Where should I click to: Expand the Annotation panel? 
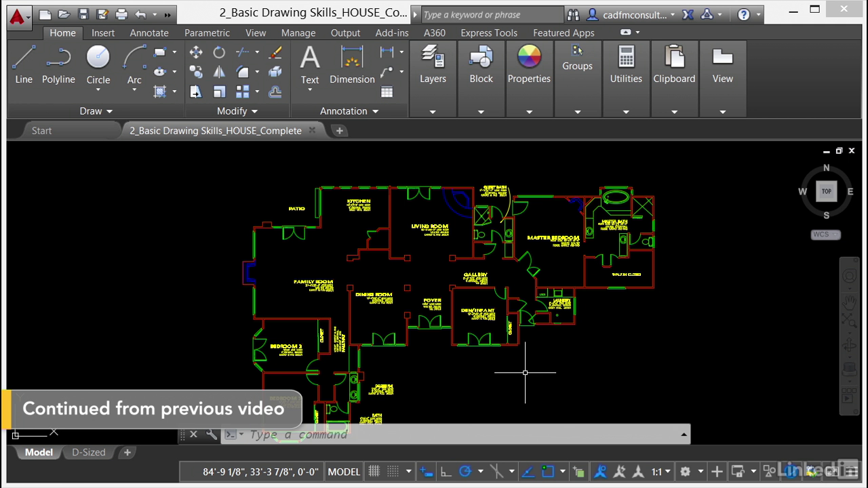tap(349, 111)
